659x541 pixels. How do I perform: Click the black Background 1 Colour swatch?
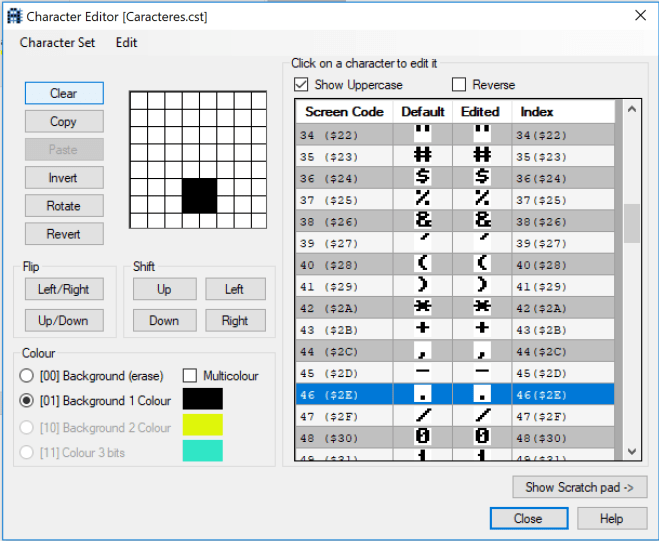click(202, 400)
